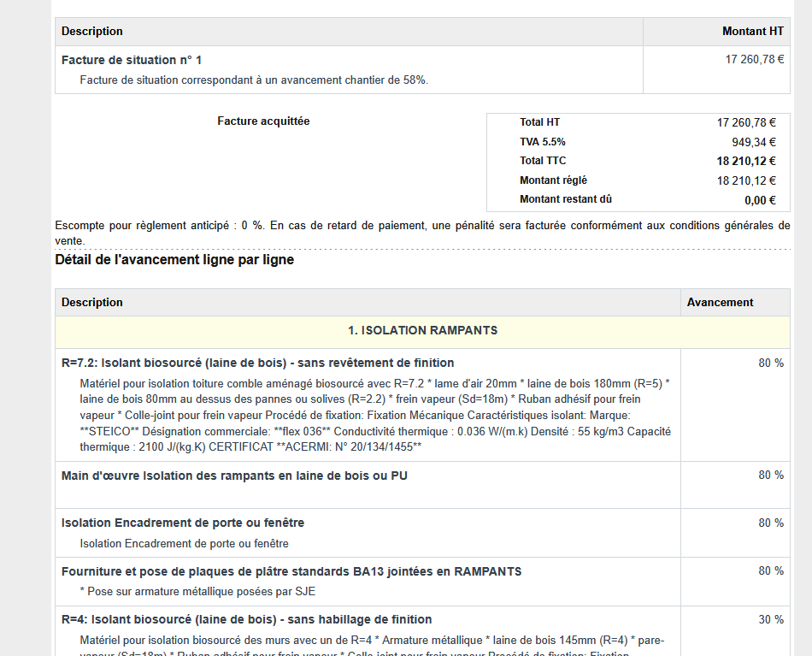Image resolution: width=812 pixels, height=656 pixels.
Task: Select the Montant restant dû 0,00 € value
Action: coord(759,200)
